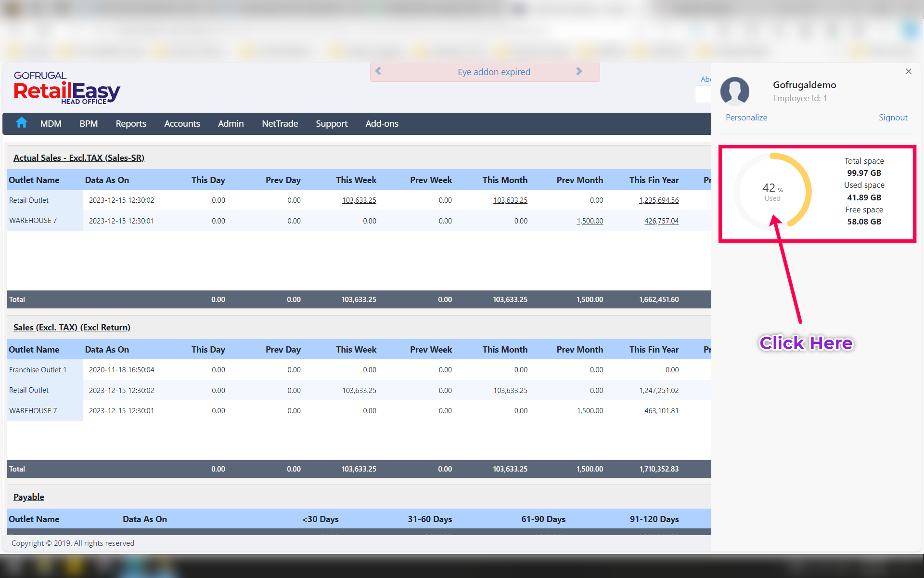The width and height of the screenshot is (924, 578).
Task: Click the 42% used storage gauge
Action: pos(772,192)
